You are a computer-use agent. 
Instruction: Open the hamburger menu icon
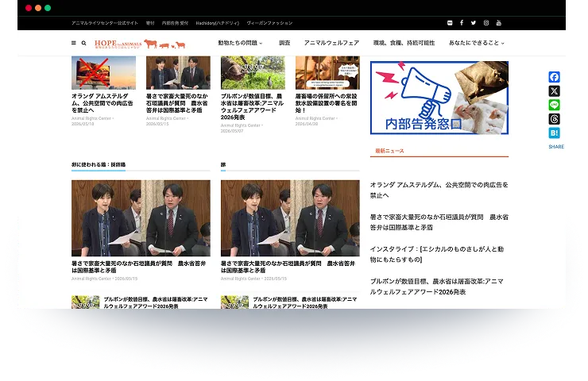73,43
